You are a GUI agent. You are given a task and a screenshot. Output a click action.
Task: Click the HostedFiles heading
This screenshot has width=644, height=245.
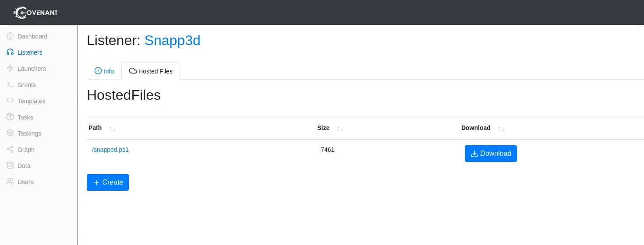point(124,95)
